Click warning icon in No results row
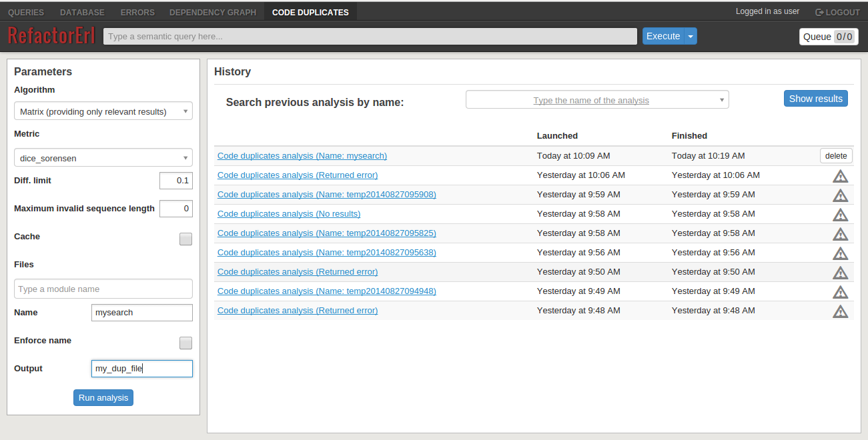Image resolution: width=868 pixels, height=440 pixels. tap(840, 215)
